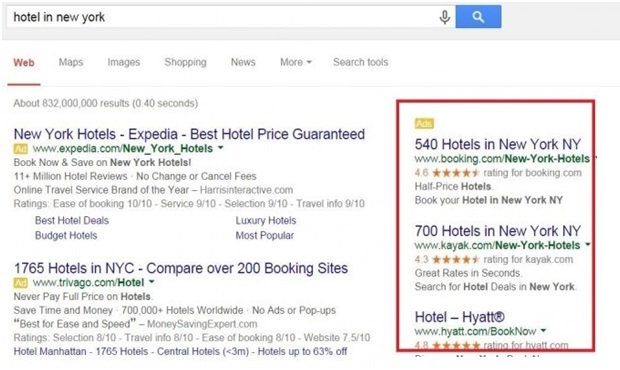This screenshot has width=620, height=370.
Task: Open the More menu dropdown
Action: pyautogui.click(x=296, y=62)
